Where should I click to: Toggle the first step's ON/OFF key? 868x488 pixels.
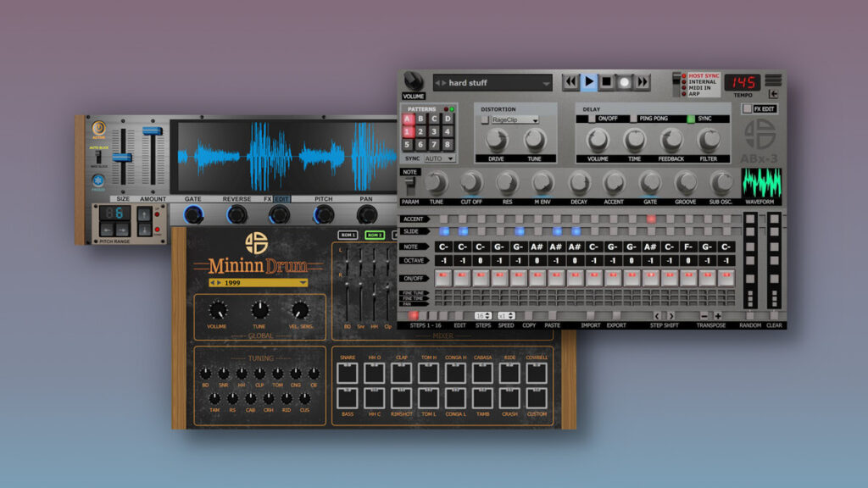click(442, 276)
